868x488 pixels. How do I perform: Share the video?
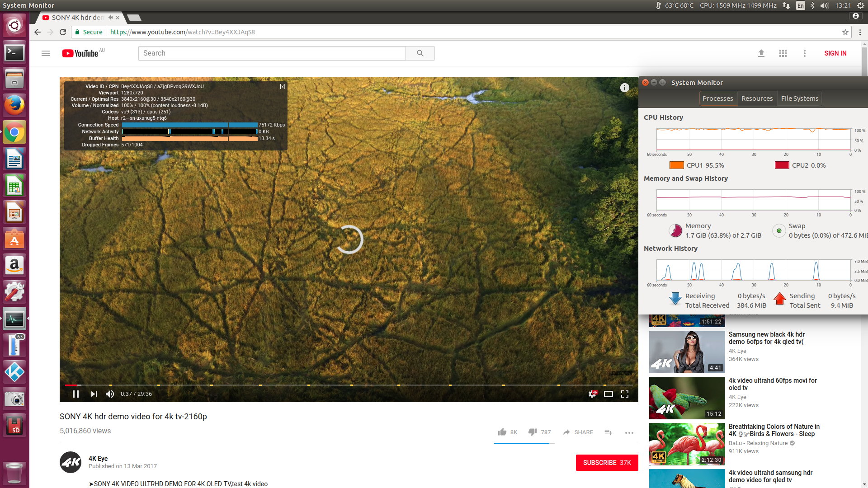[578, 432]
